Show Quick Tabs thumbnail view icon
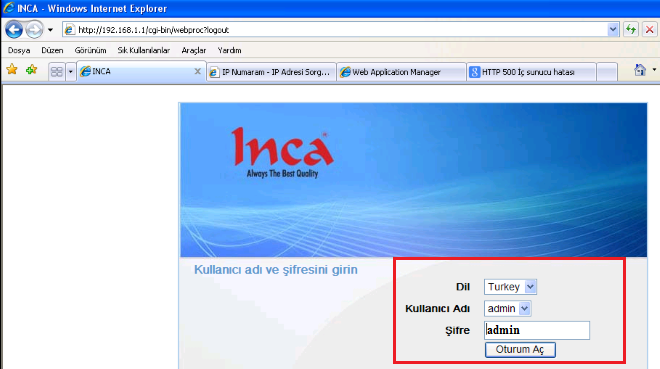Viewport: 660px width, 369px height. point(56,72)
